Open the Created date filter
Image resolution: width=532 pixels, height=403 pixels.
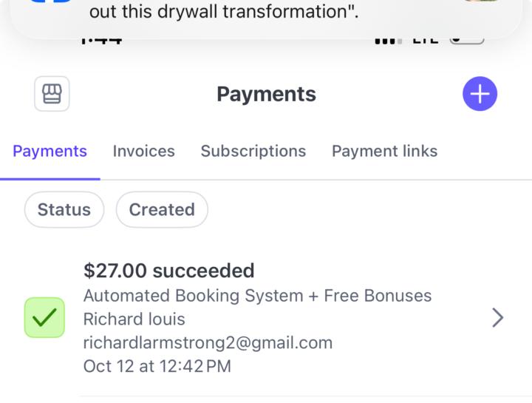162,210
